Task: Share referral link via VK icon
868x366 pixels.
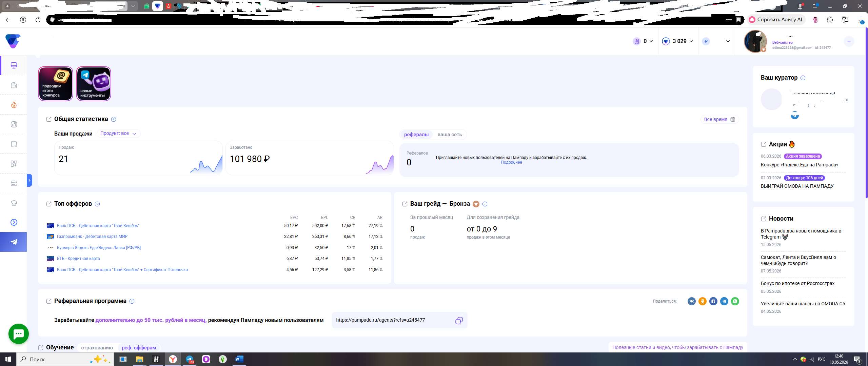Action: click(692, 301)
